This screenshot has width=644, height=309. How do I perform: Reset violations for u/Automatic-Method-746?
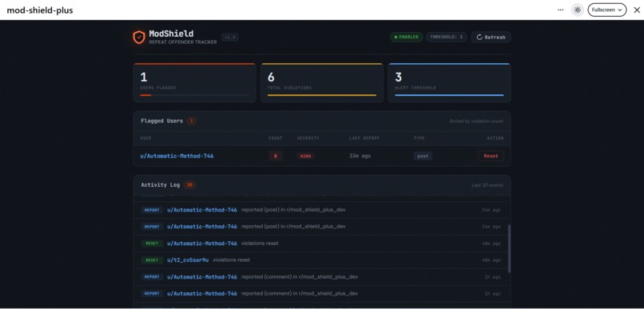(491, 156)
